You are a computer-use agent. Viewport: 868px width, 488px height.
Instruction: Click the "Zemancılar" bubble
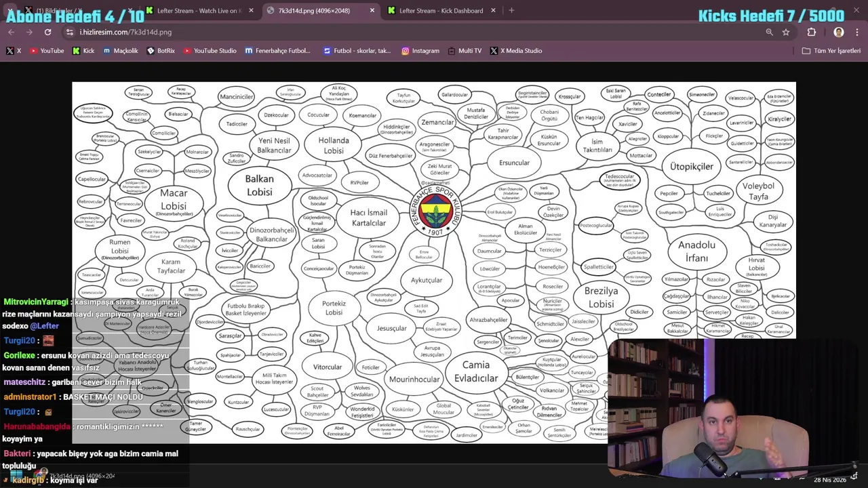pyautogui.click(x=437, y=122)
